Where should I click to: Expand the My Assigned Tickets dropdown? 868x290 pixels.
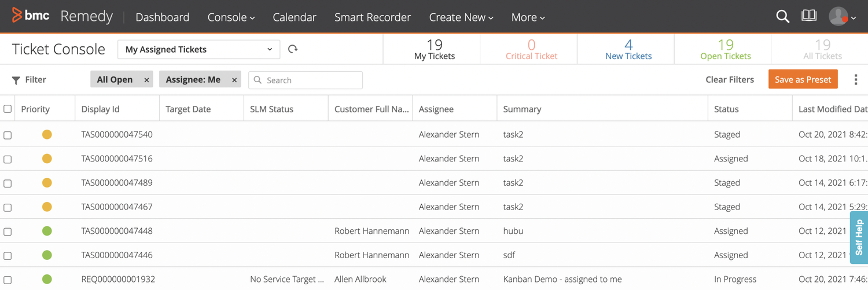[x=198, y=49]
